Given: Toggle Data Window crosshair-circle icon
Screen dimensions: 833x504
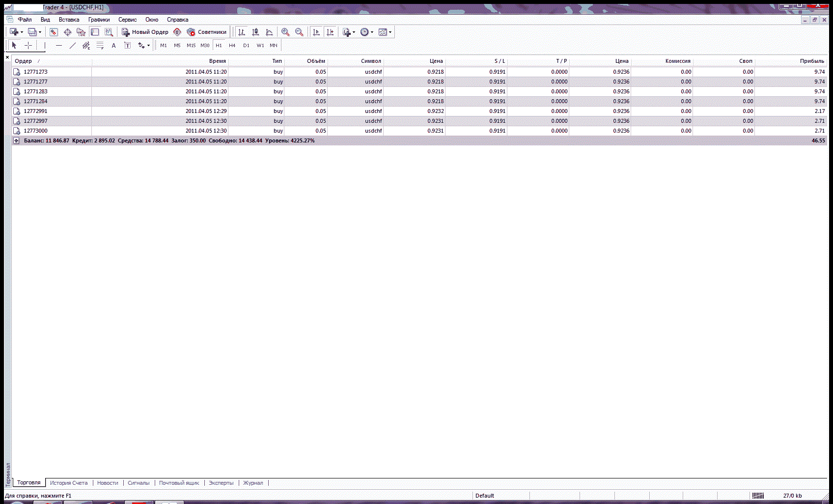Looking at the screenshot, I should (67, 32).
